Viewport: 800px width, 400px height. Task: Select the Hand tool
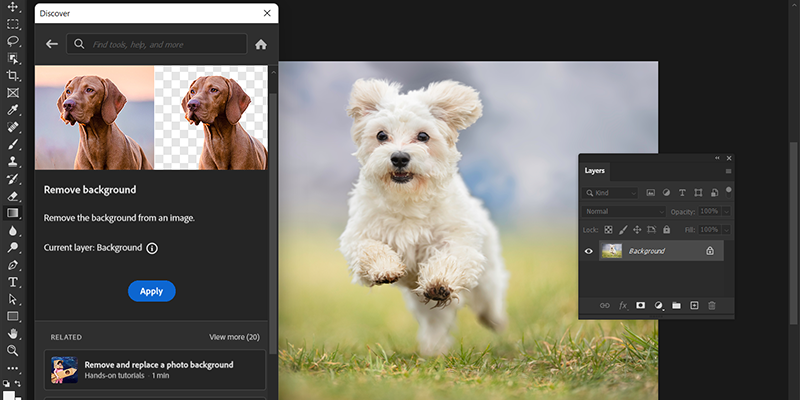pos(13,334)
